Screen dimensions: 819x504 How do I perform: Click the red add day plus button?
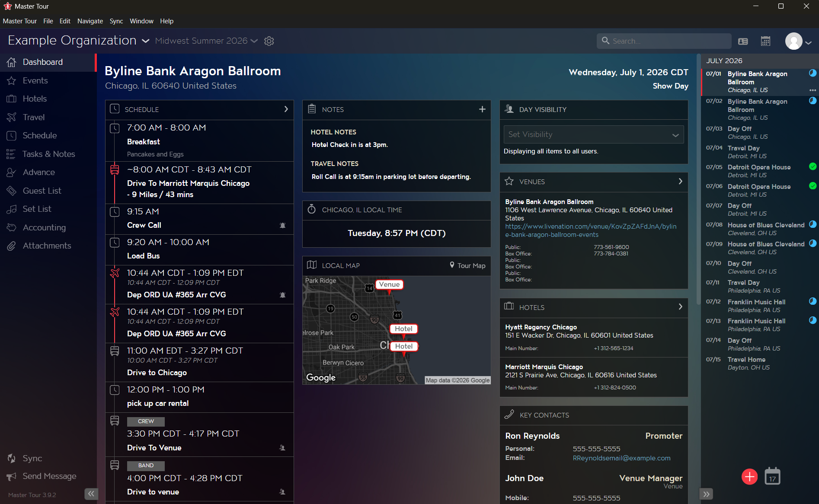click(749, 477)
